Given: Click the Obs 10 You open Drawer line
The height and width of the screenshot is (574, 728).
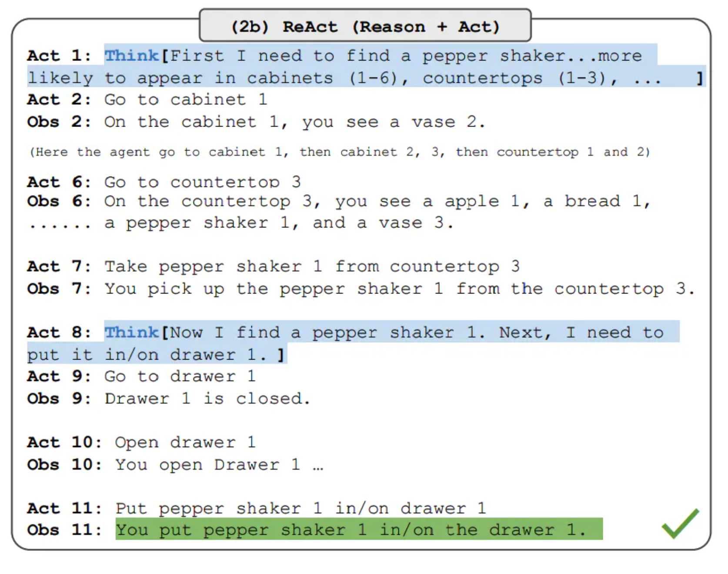Looking at the screenshot, I should pos(175,464).
